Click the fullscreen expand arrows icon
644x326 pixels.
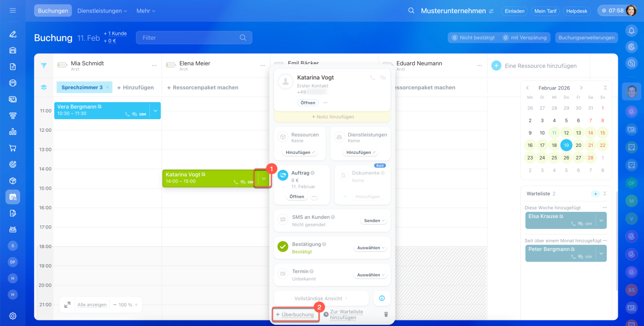pos(67,304)
